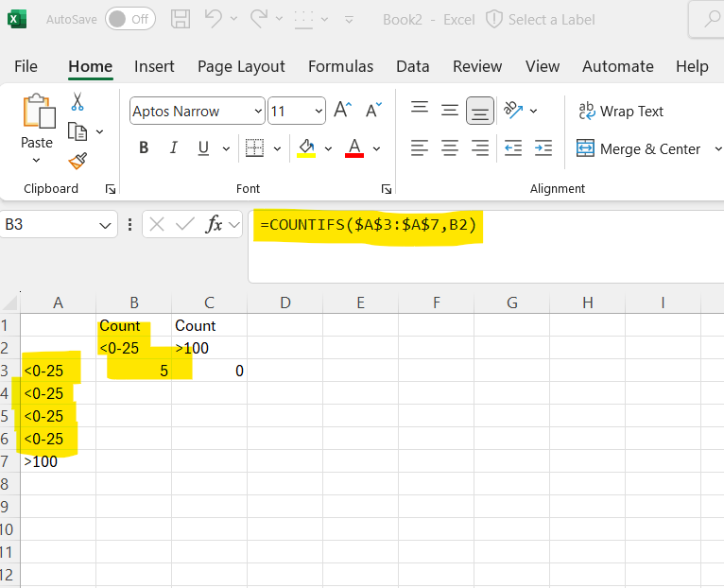Click the Borders icon
The width and height of the screenshot is (724, 588).
pyautogui.click(x=254, y=148)
